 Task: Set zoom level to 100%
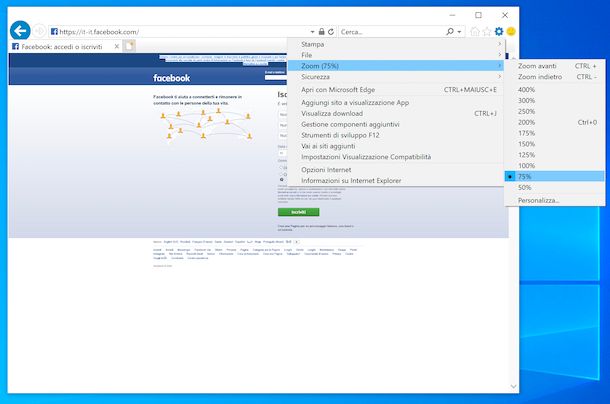coord(555,166)
